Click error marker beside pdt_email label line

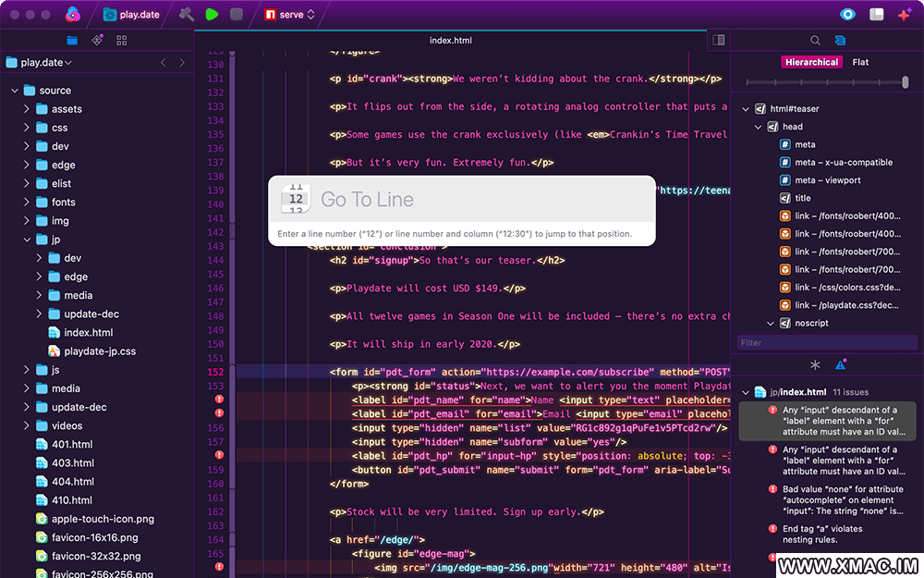[219, 412]
